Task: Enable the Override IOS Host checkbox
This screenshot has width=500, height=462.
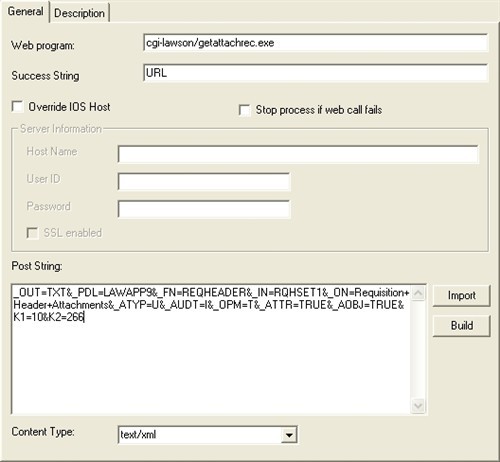Action: pos(17,107)
